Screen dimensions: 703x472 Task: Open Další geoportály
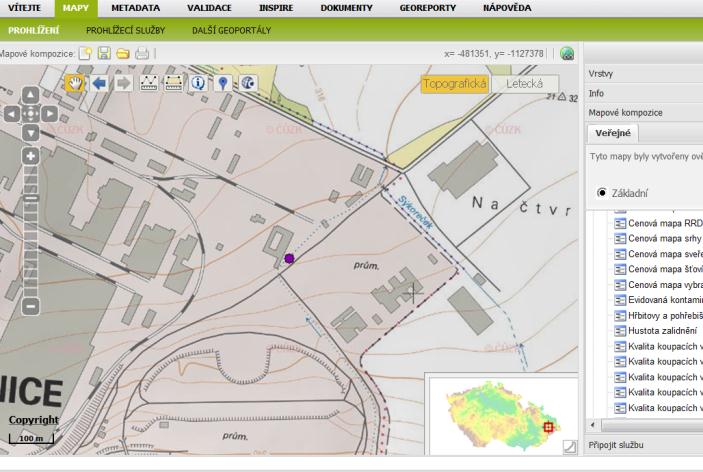coord(231,30)
